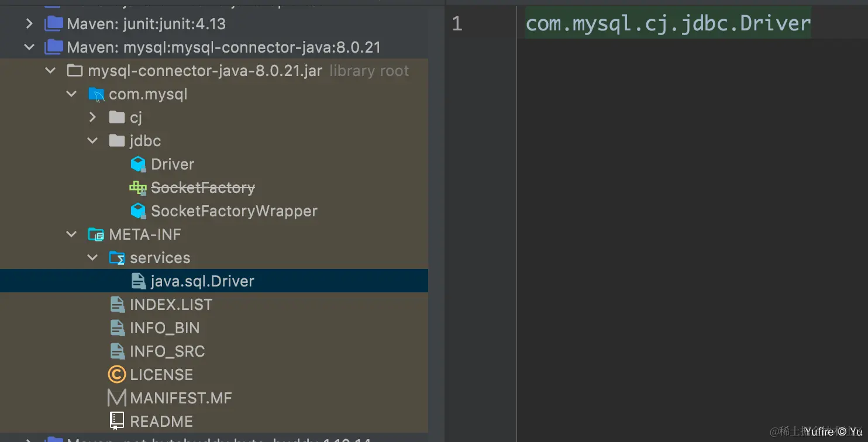Click the LICENSE copyright icon
Image resolution: width=868 pixels, height=442 pixels.
point(117,375)
